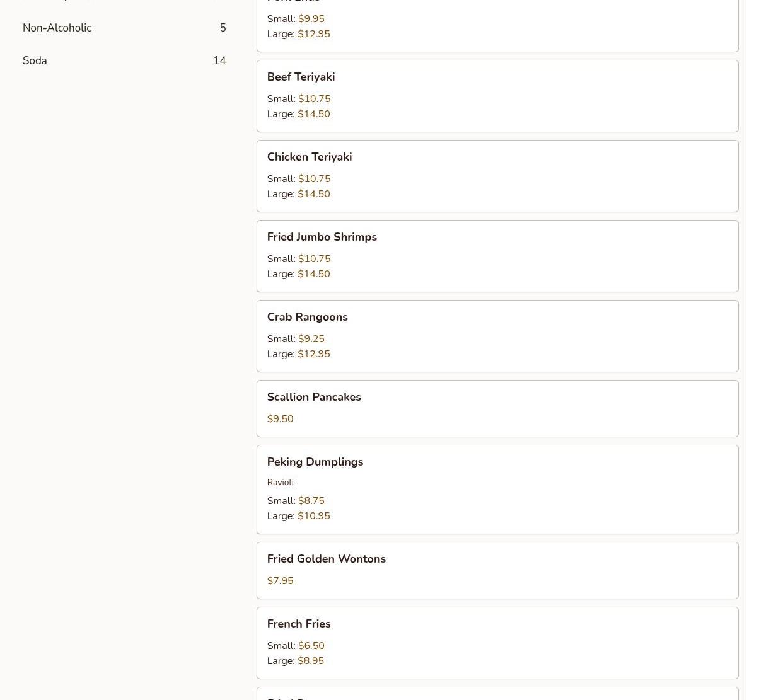Screen dimensions: 759x700
Task: Click the Ravioli description under Peking Dumplings
Action: click(281, 482)
